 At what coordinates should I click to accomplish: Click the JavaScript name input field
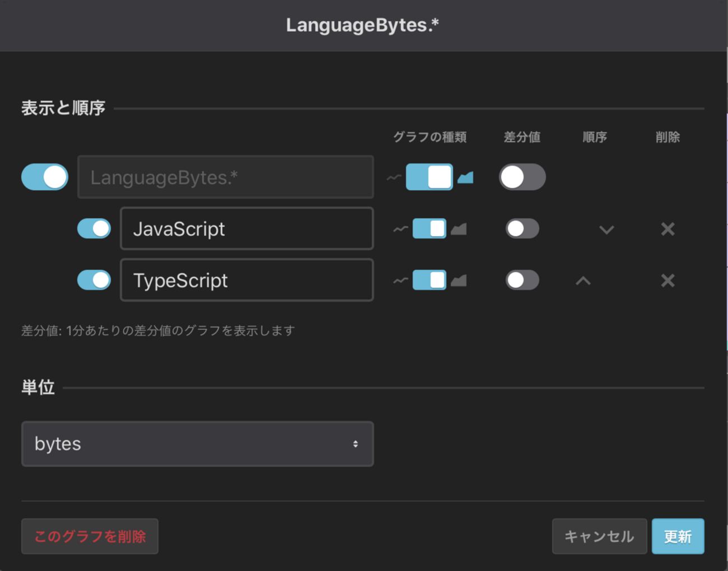tap(246, 229)
